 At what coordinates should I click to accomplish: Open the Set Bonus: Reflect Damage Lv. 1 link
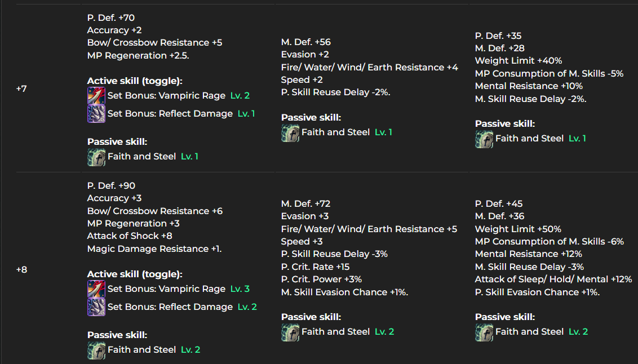pyautogui.click(x=170, y=114)
